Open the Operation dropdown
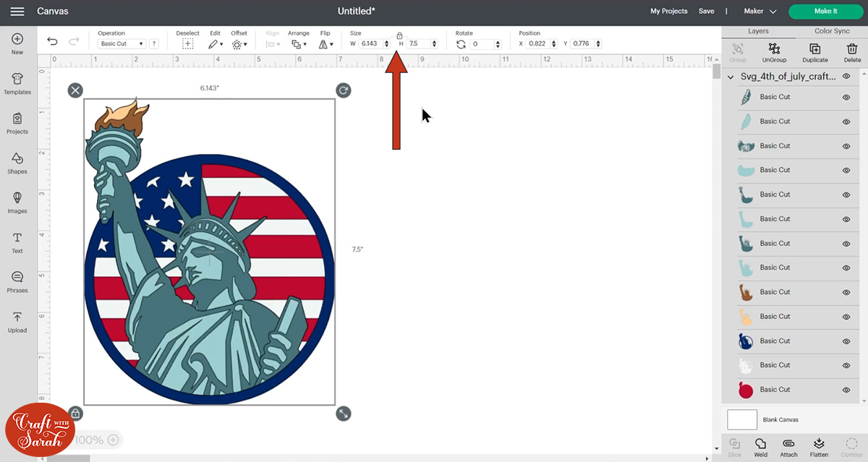 point(120,43)
